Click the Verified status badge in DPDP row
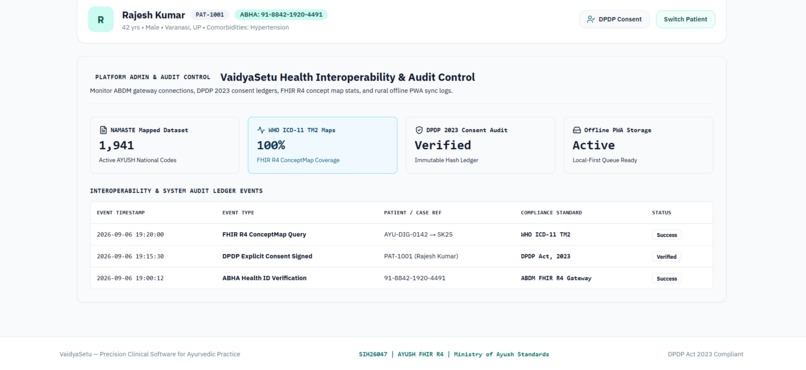The height and width of the screenshot is (370, 806). click(x=667, y=256)
